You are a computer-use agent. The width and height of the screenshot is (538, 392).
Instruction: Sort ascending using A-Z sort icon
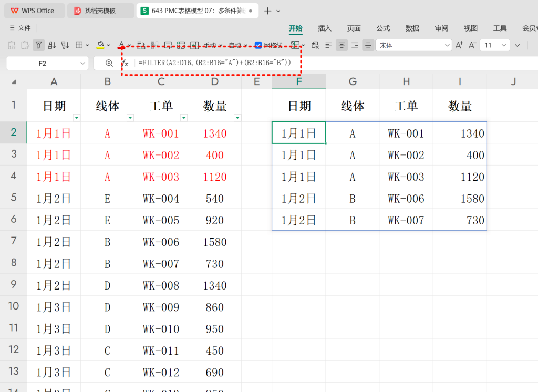tap(52, 45)
